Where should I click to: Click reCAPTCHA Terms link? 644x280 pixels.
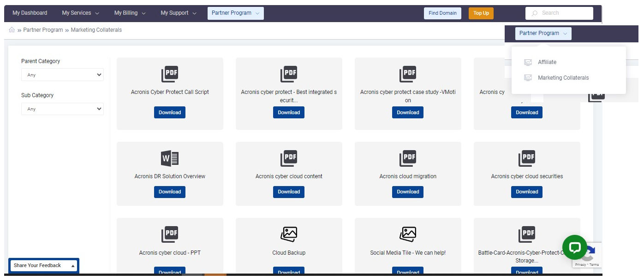(x=594, y=265)
